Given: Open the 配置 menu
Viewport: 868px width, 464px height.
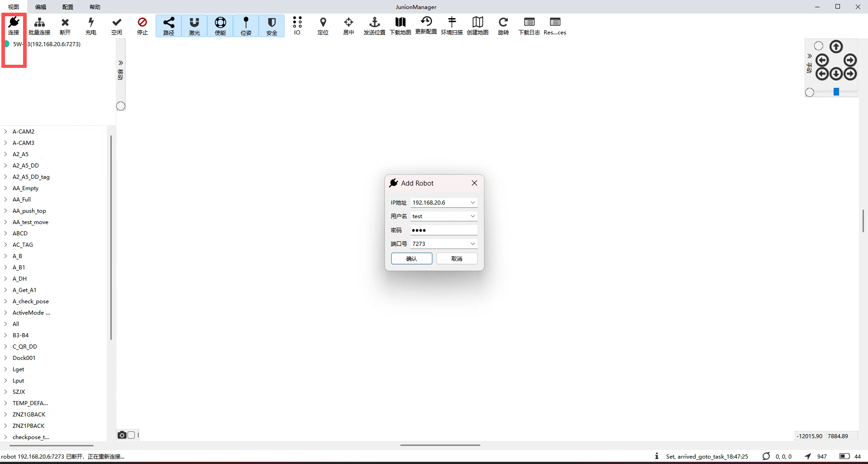Looking at the screenshot, I should (68, 7).
